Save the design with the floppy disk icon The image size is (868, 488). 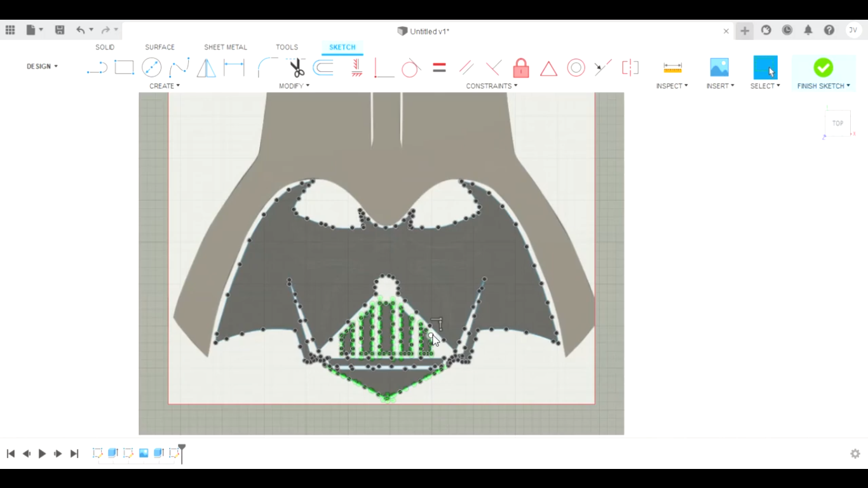click(60, 30)
